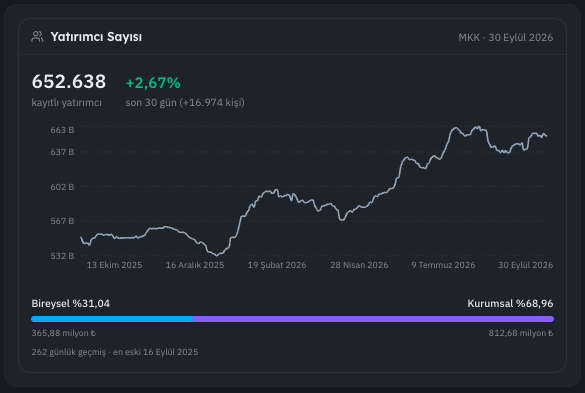Click the 532 B y-axis label
The width and height of the screenshot is (585, 393).
(62, 256)
